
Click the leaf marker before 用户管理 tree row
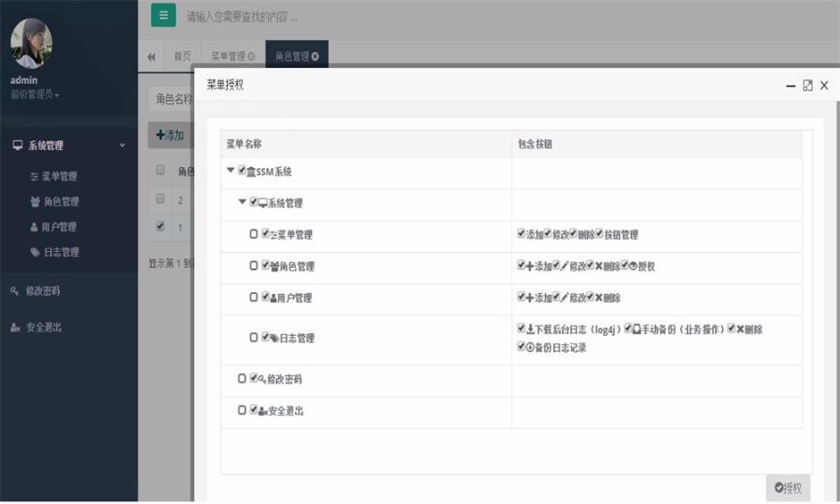point(254,297)
